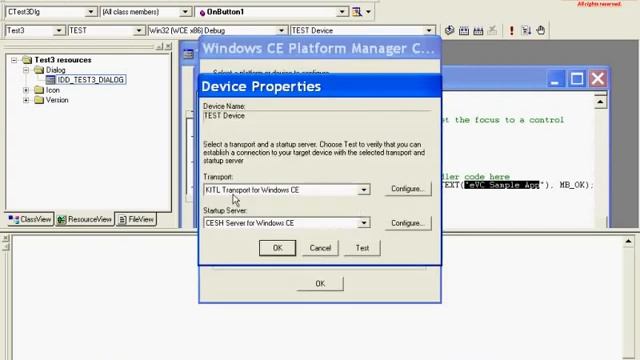Select the Dialog folder in resource tree
The width and height of the screenshot is (640, 360).
[56, 70]
